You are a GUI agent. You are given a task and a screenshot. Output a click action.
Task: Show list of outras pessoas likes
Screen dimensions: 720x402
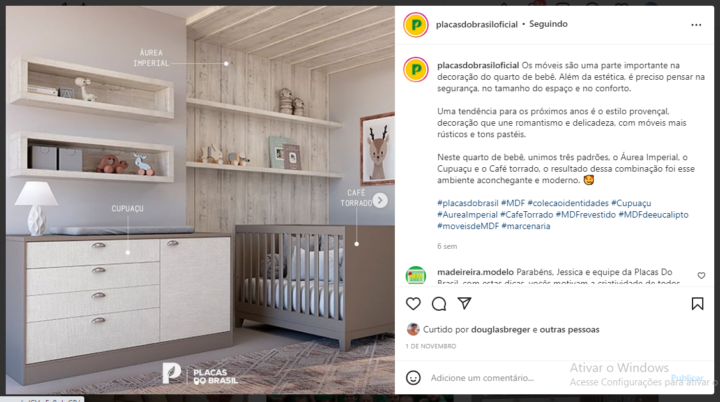tap(569, 329)
